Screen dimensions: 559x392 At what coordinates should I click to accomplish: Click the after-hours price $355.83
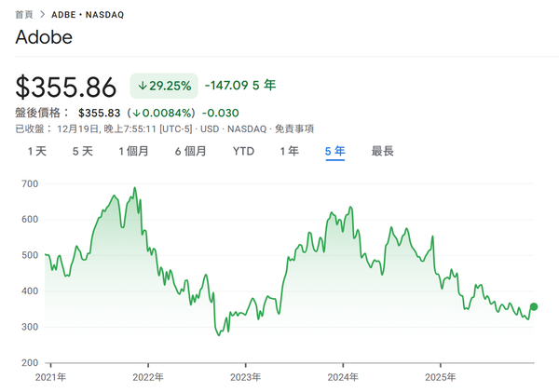[x=100, y=113]
